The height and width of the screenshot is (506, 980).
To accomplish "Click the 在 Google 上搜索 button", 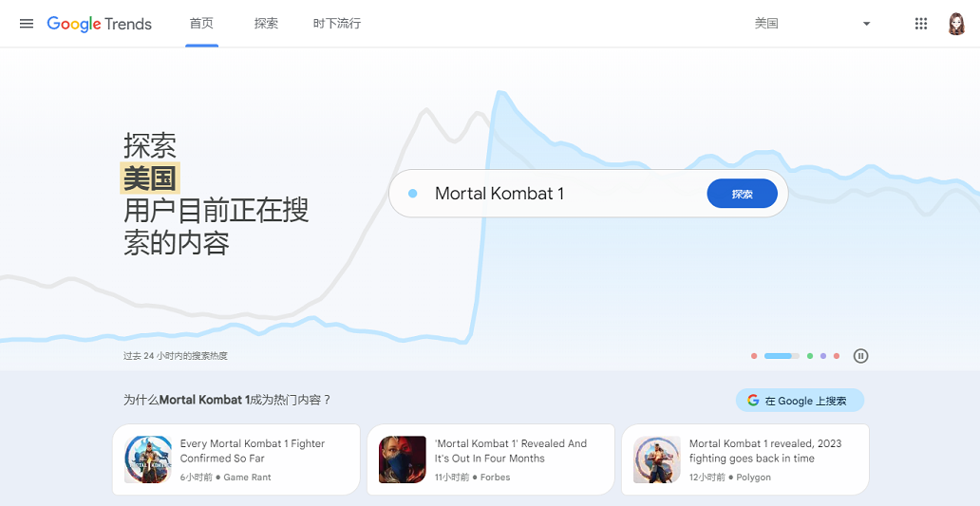I will point(800,401).
